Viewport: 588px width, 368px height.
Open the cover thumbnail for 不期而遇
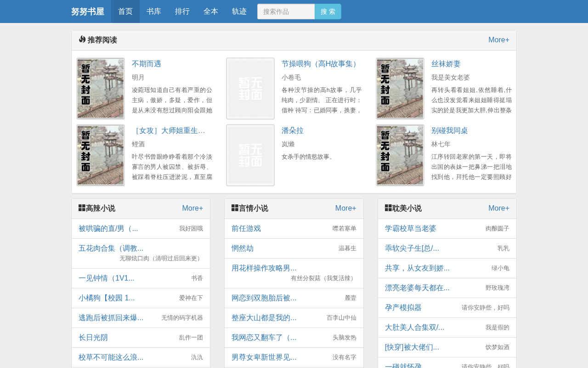point(101,88)
